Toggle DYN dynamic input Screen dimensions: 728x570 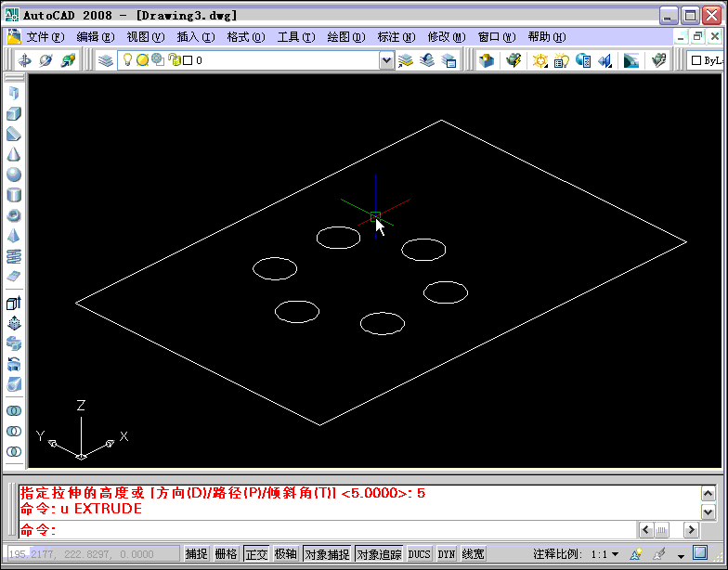point(447,553)
